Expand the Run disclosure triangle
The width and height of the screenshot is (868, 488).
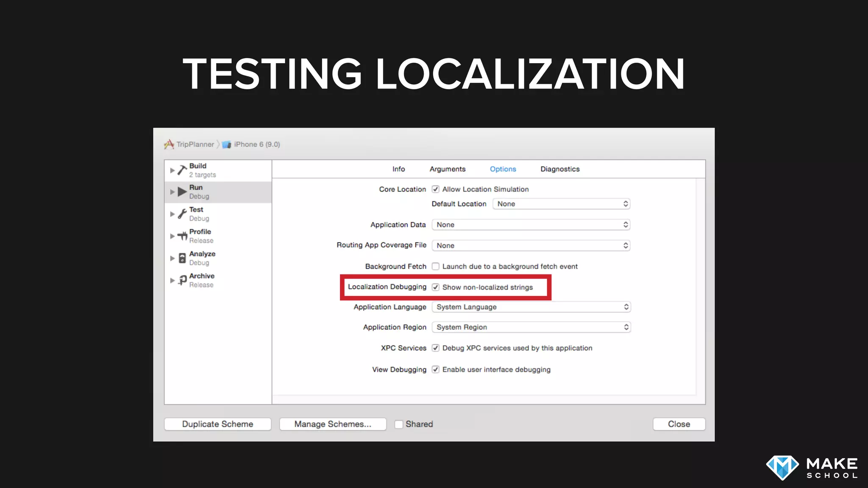point(172,192)
